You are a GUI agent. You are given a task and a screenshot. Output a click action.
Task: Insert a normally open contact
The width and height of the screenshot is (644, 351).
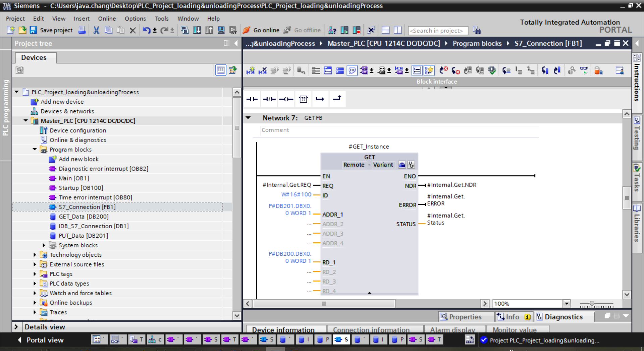252,99
